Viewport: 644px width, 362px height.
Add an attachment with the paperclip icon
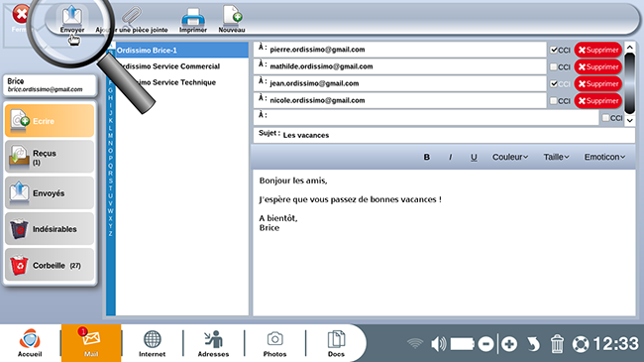tap(132, 19)
